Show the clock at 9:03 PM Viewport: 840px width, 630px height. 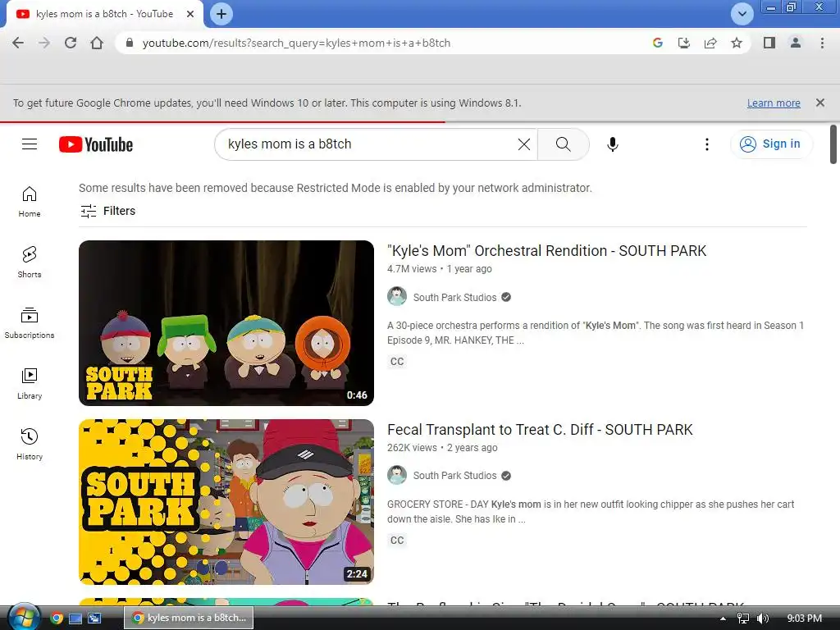tap(805, 619)
